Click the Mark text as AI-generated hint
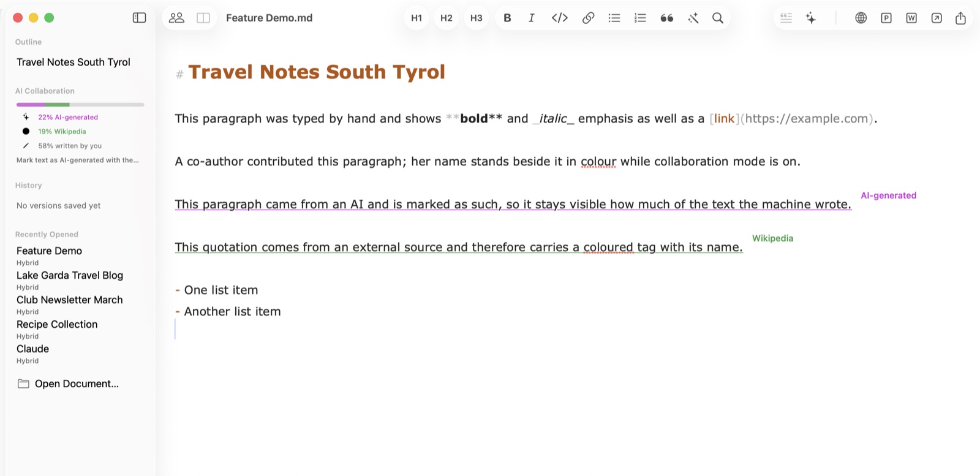The image size is (980, 476). (78, 160)
